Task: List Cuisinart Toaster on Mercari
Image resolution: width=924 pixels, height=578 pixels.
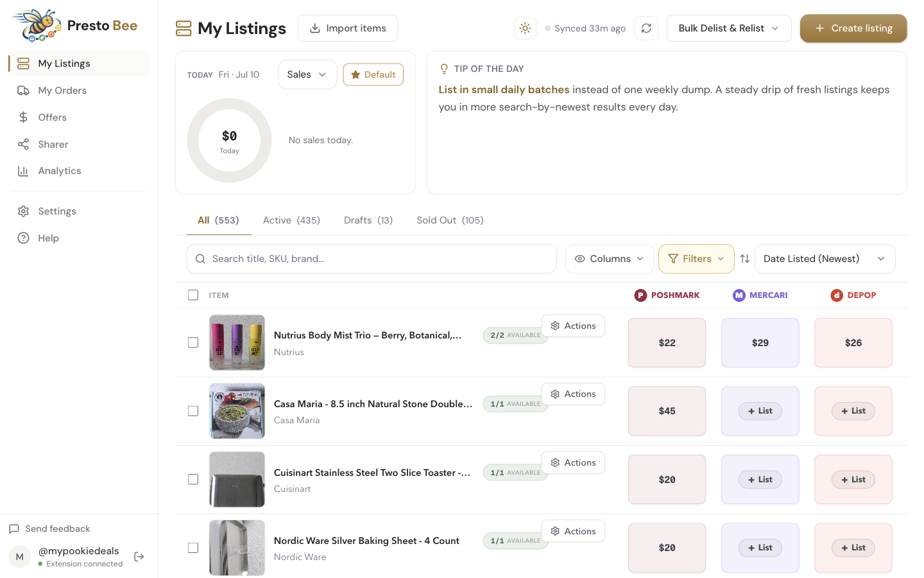Action: coord(760,480)
